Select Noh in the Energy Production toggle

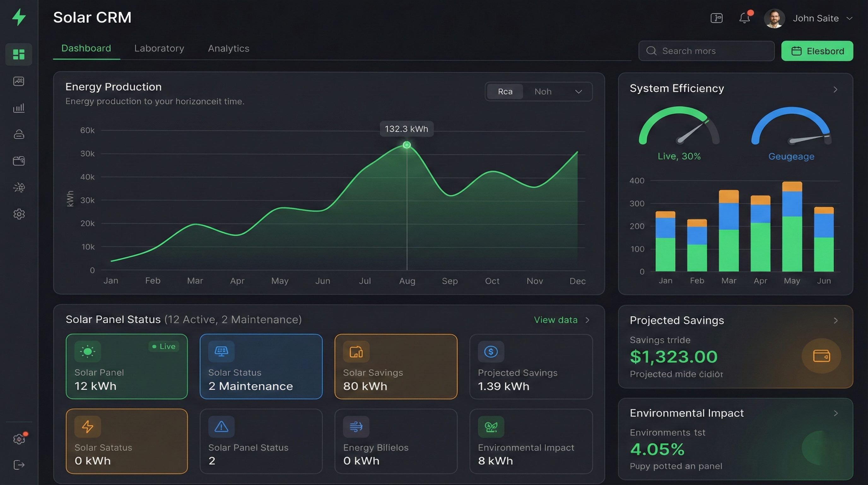click(543, 91)
